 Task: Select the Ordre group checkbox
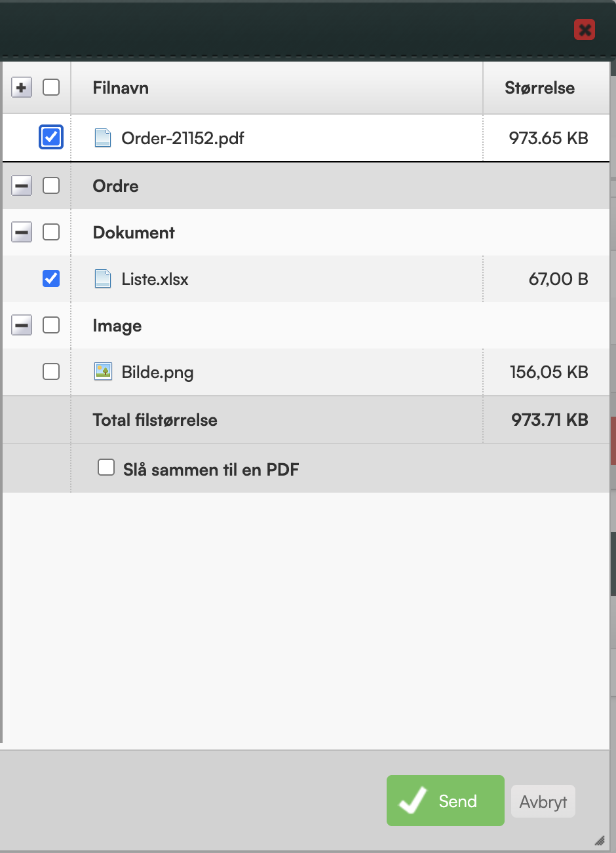(x=51, y=186)
